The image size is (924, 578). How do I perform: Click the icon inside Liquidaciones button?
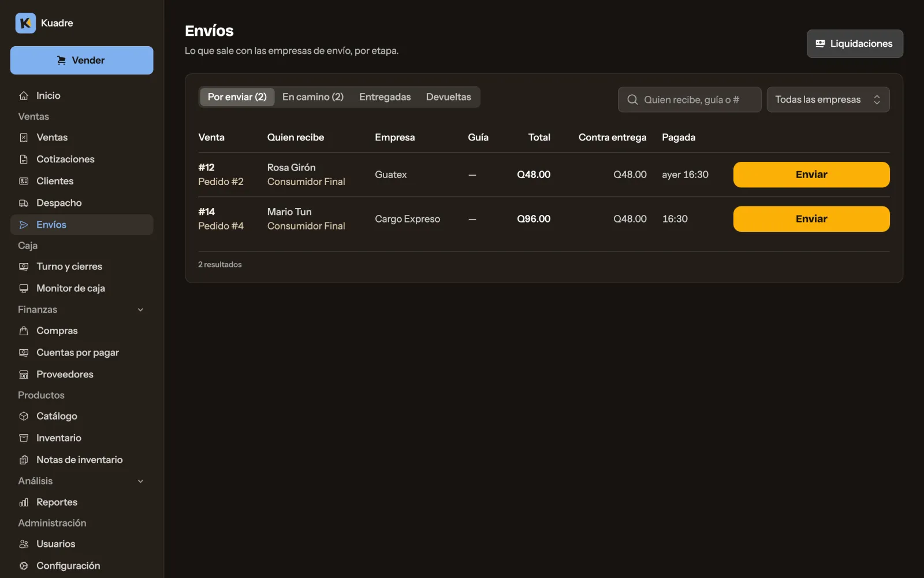click(x=820, y=43)
